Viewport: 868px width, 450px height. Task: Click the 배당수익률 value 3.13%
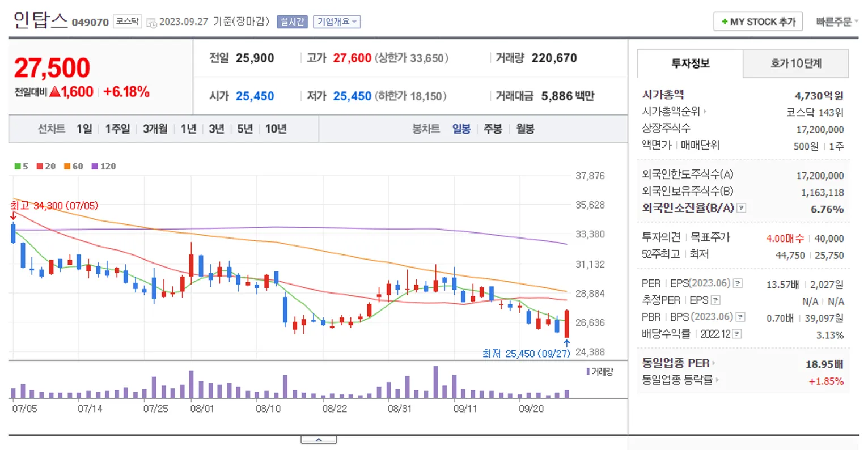coord(829,335)
